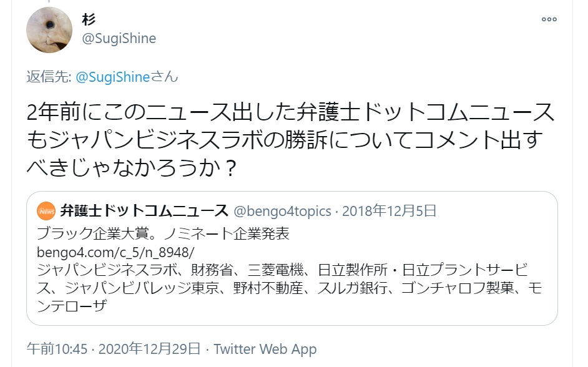Click the main tweet text body
Image resolution: width=588 pixels, height=367 pixels.
click(x=291, y=139)
